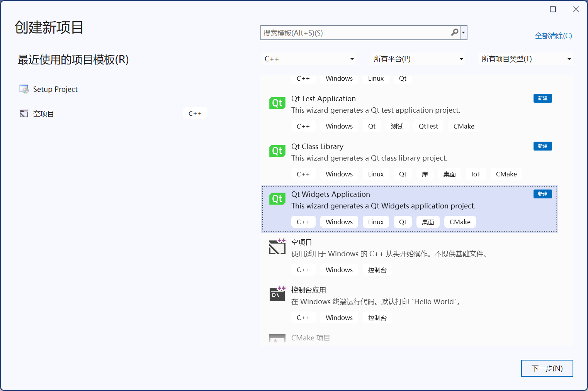
Task: Click the 新建 badge on Qt Test Application
Action: [542, 98]
